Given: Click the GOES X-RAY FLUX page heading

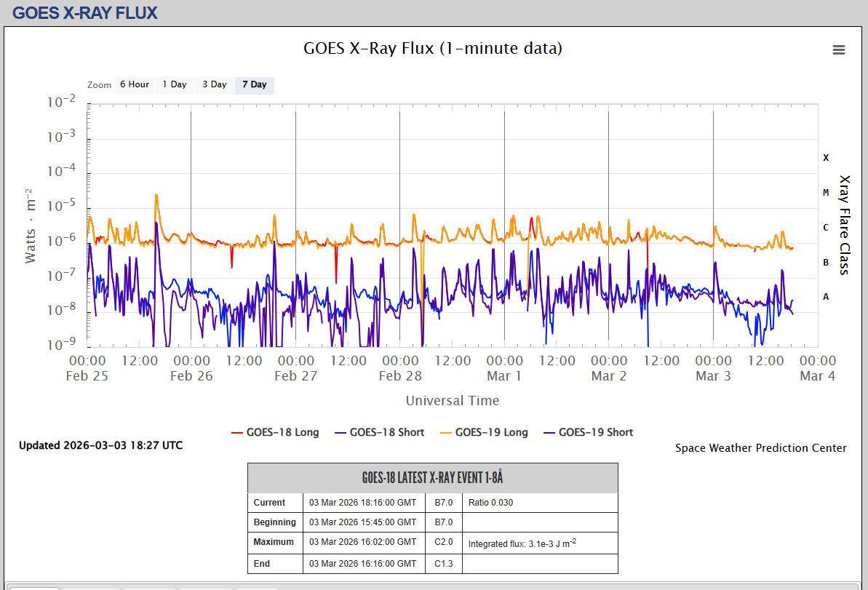Looking at the screenshot, I should pos(85,12).
